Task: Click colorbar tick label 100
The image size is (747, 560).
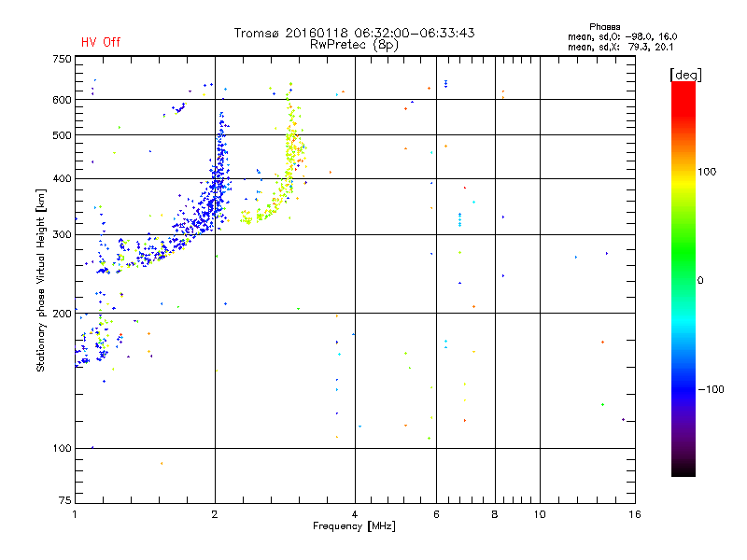Action: point(707,172)
